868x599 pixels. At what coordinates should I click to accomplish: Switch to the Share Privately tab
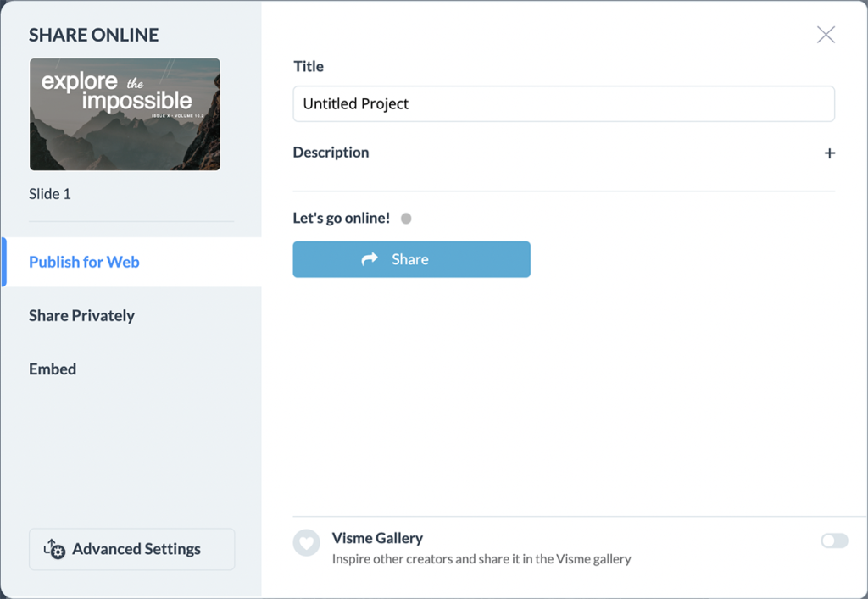pos(81,315)
